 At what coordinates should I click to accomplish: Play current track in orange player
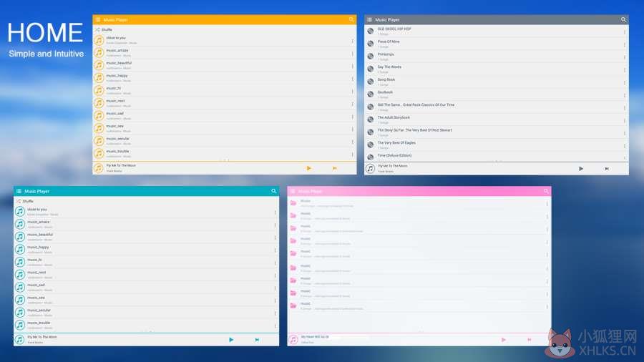(309, 168)
